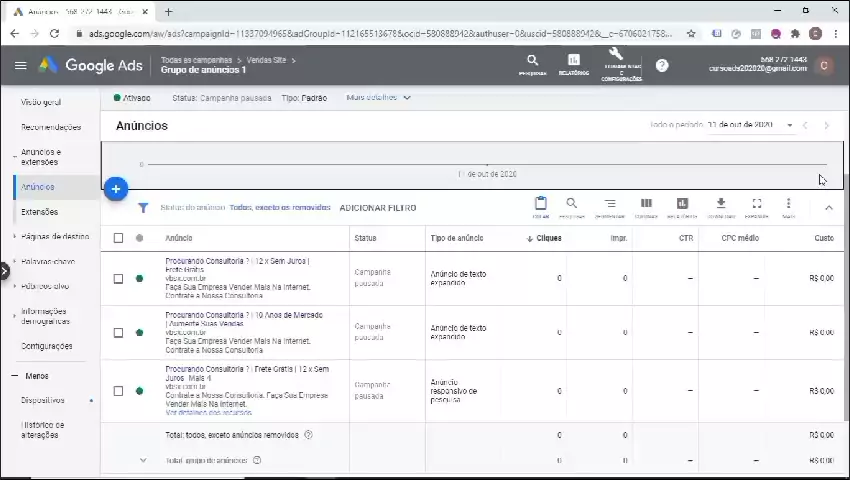The image size is (850, 480).
Task: Click the table filter funnel icon
Action: [x=143, y=208]
